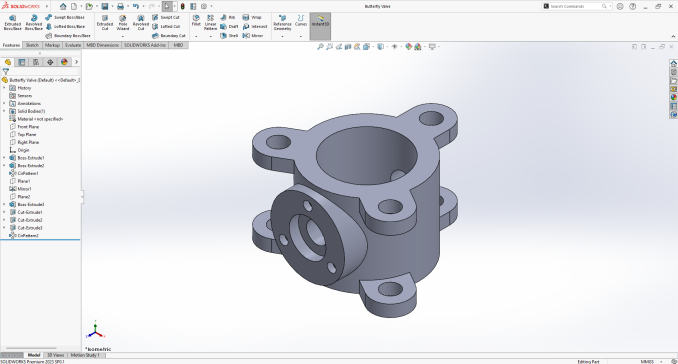Choose the Swept Boss/Base command
Image resolution: width=678 pixels, height=364 pixels.
tap(65, 17)
